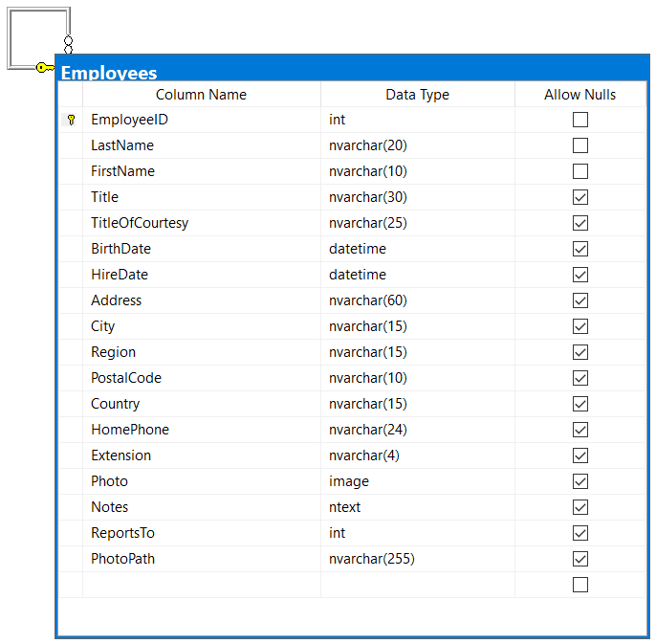Click the Data Type column header
Screen dimensions: 656x644
click(417, 95)
